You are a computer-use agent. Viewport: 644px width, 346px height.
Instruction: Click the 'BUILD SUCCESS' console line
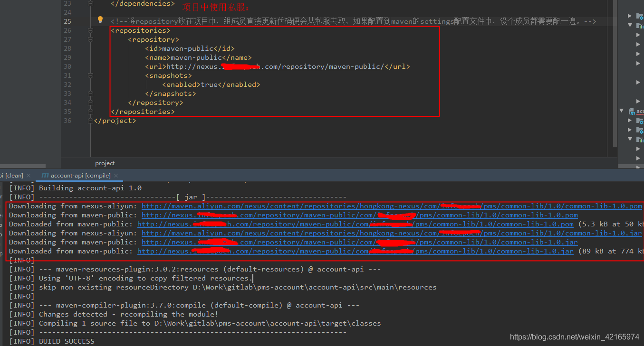[x=52, y=341]
